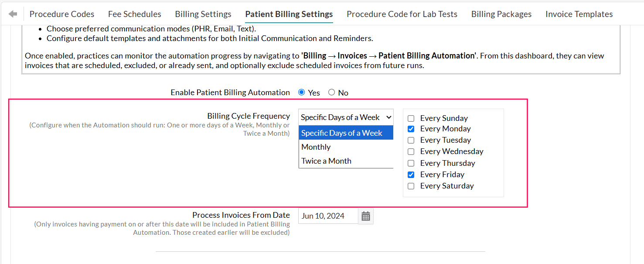Open the calendar picker for Process Invoices From Date
The height and width of the screenshot is (264, 644).
click(x=365, y=216)
